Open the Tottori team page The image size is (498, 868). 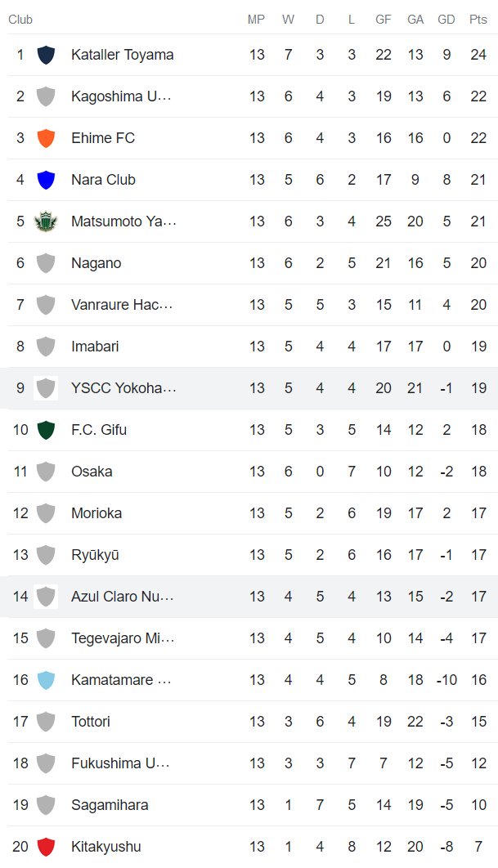[91, 721]
